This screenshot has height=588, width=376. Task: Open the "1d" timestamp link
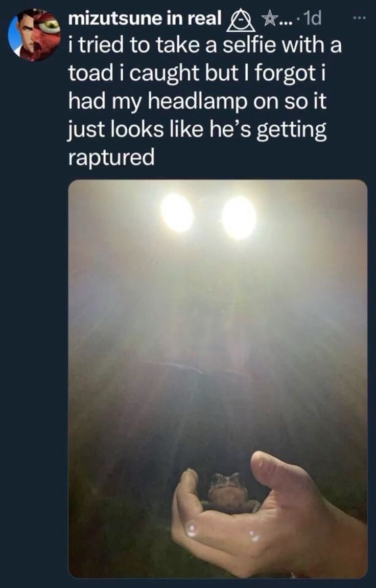click(312, 19)
